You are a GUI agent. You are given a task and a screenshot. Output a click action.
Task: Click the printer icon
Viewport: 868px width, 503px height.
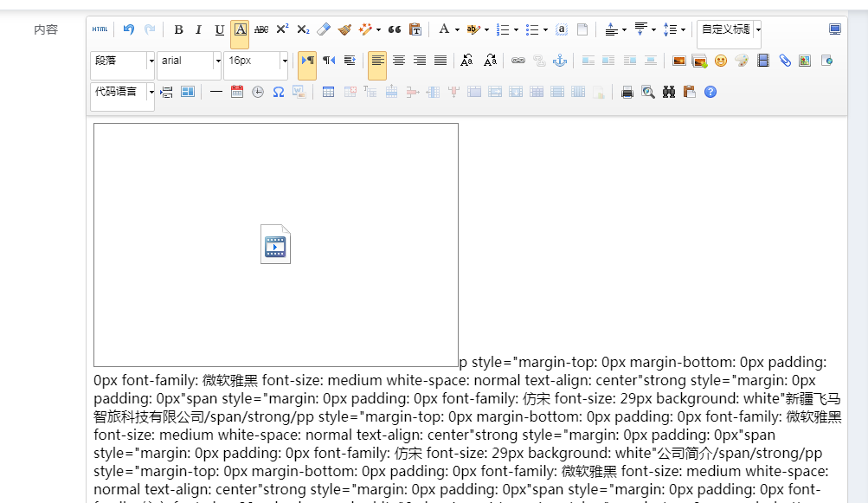click(x=627, y=92)
